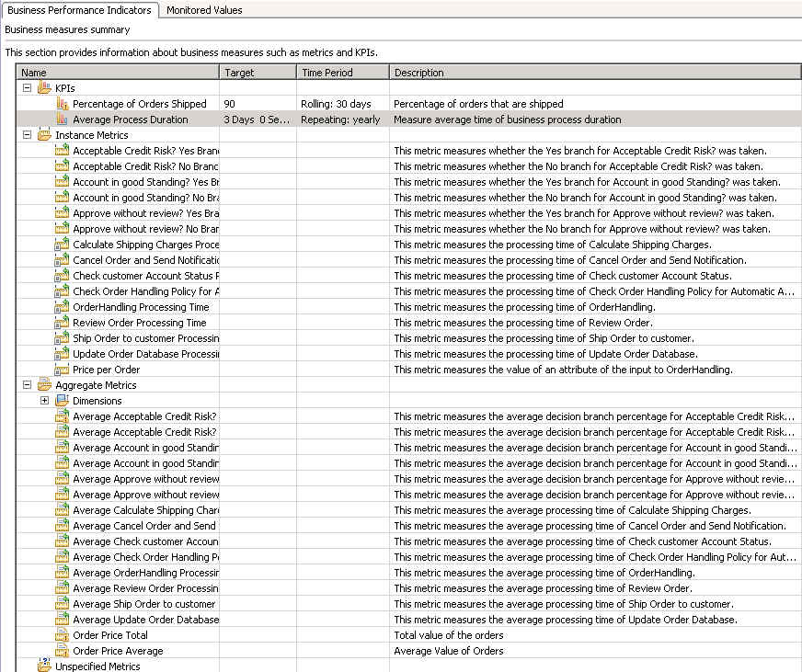Switch to the Monitored Values tab

pyautogui.click(x=204, y=10)
